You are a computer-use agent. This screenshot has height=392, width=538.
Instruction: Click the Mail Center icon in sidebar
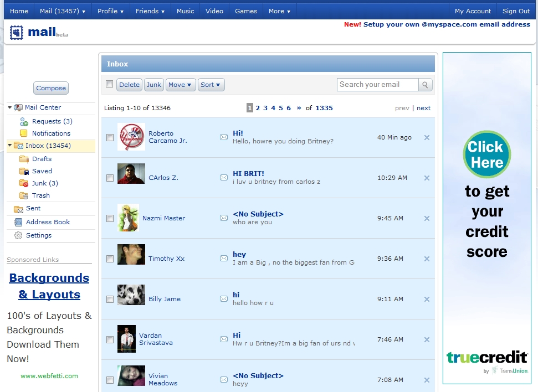18,107
